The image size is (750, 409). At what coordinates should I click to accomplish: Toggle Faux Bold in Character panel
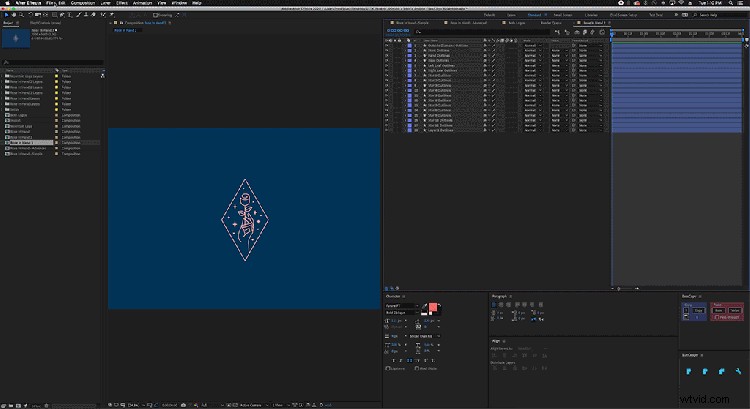click(x=393, y=361)
